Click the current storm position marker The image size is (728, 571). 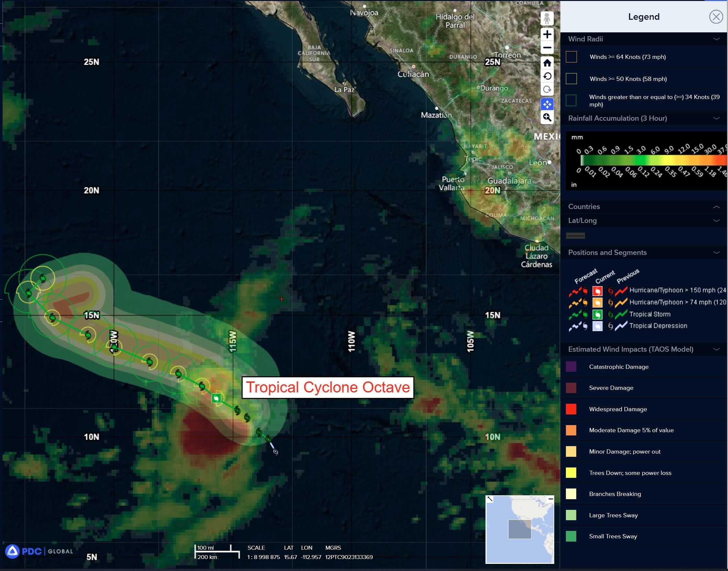coord(216,398)
